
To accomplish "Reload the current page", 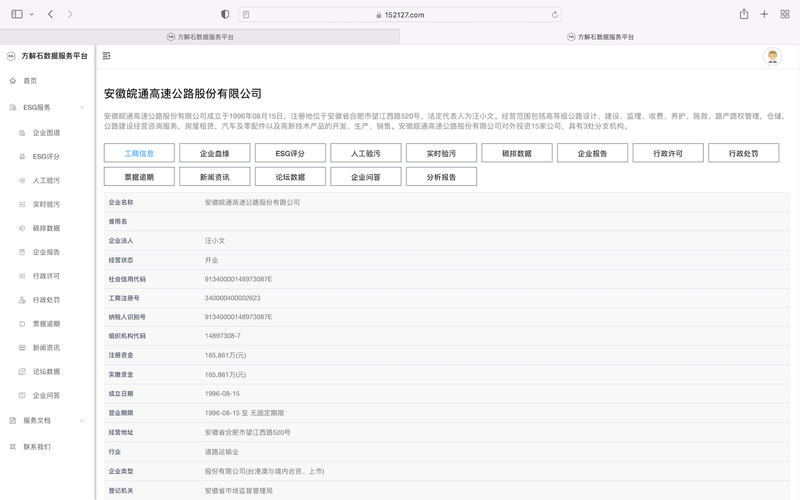I will (555, 15).
